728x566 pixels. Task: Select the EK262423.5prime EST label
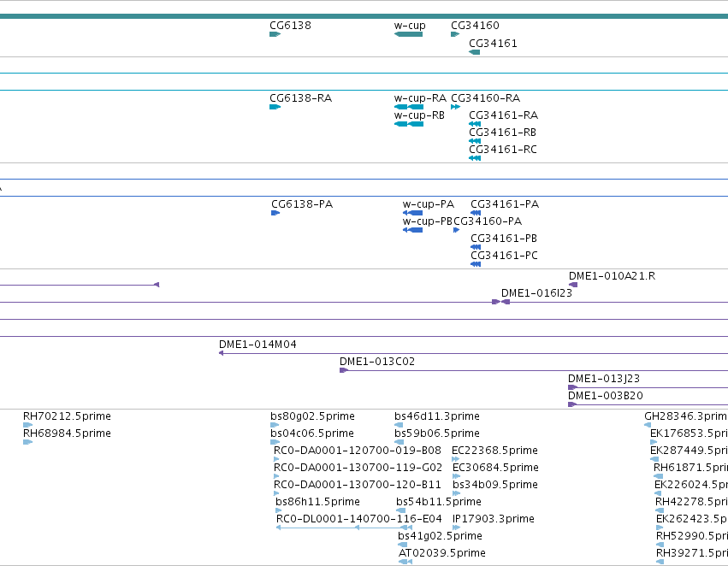coord(692,519)
